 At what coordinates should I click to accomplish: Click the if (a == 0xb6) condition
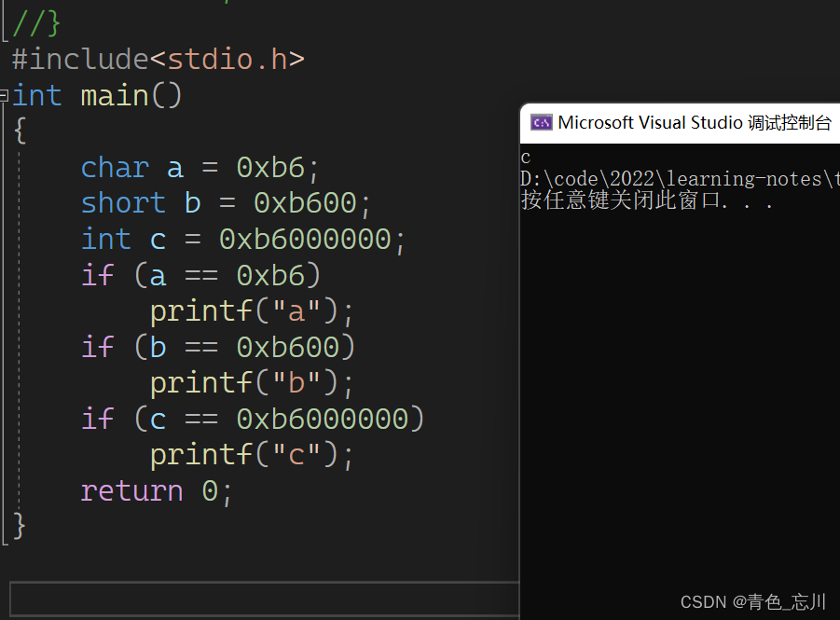tap(200, 275)
